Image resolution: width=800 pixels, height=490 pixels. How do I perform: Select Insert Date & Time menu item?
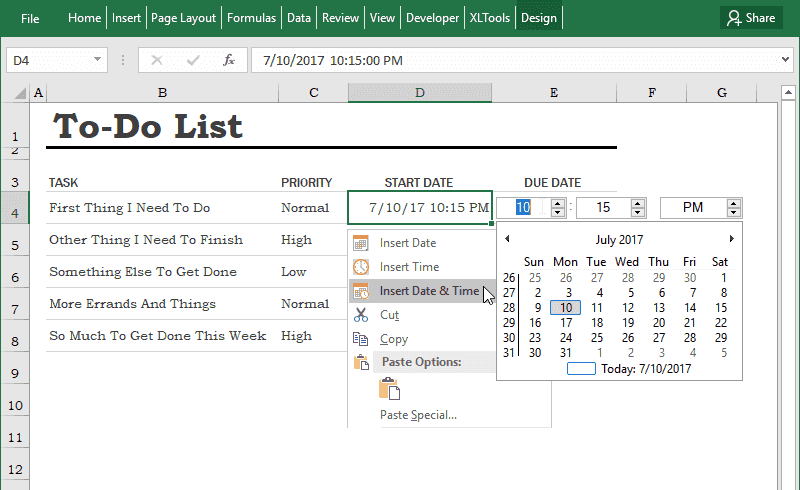422,291
